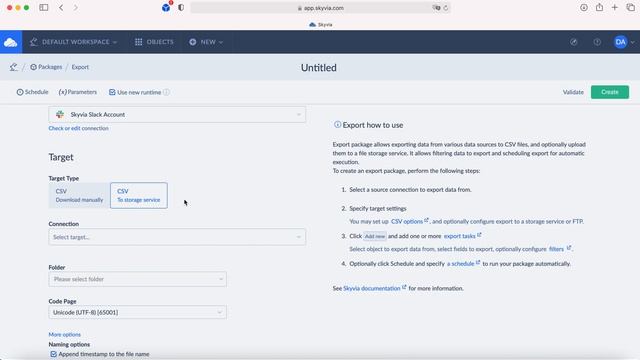Show the tab overview icon

click(631, 7)
